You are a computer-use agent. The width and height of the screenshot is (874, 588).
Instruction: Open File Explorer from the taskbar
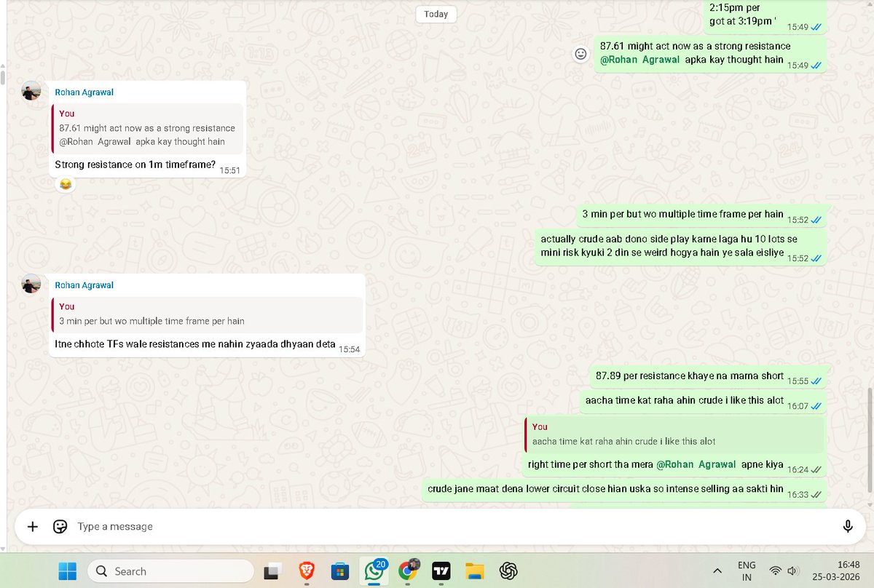click(x=475, y=571)
